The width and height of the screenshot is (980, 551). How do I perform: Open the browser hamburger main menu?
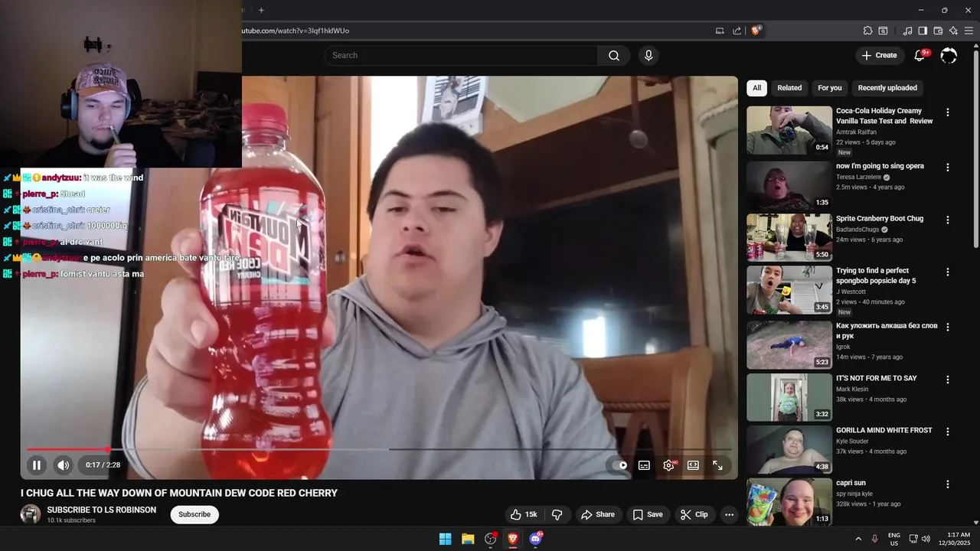coord(969,31)
